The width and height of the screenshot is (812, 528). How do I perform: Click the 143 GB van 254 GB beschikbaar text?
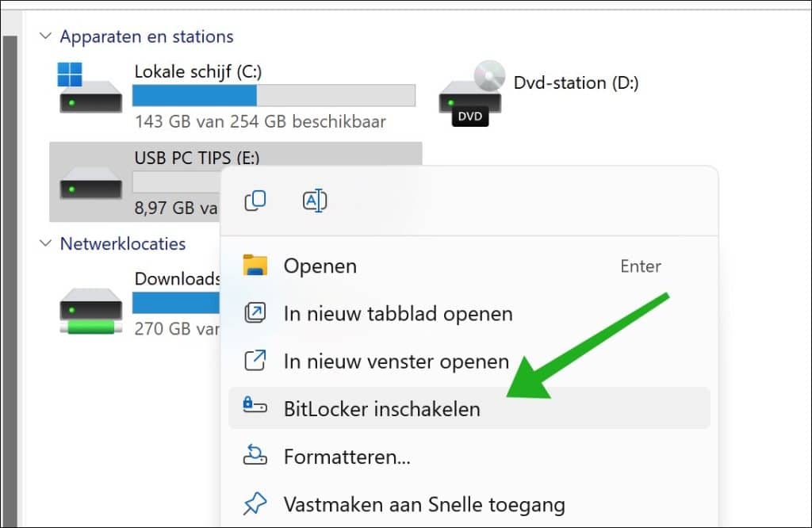(260, 121)
